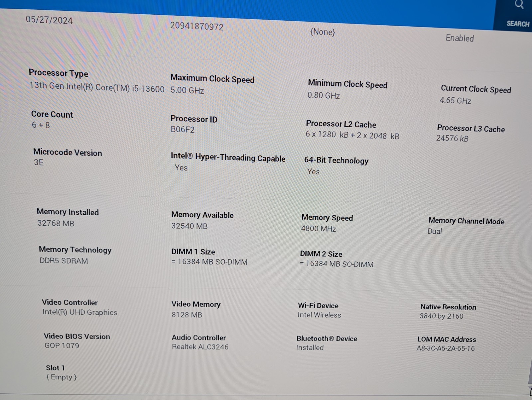Select the GOP 1079 value
This screenshot has width=532, height=400.
click(62, 346)
